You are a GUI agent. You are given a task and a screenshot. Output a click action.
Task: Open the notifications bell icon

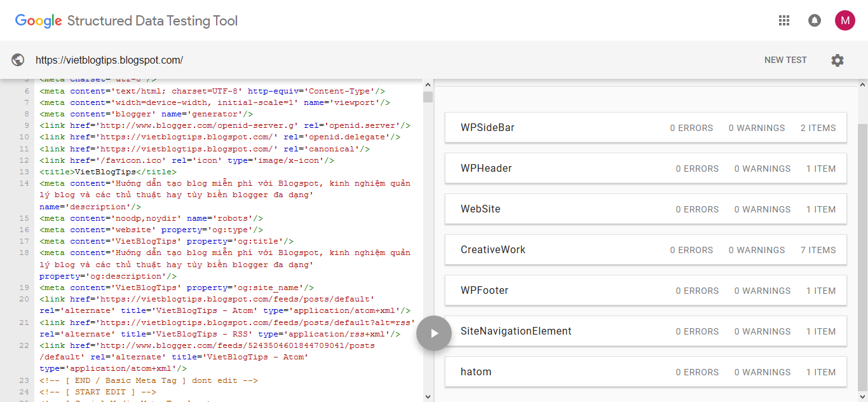[815, 20]
